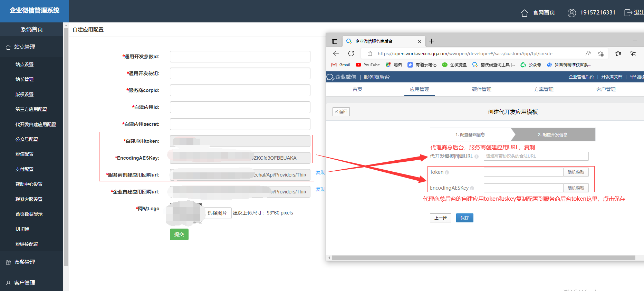Click the 企业微信 logo in service backend header
Image resolution: width=644 pixels, height=291 pixels.
(x=341, y=77)
